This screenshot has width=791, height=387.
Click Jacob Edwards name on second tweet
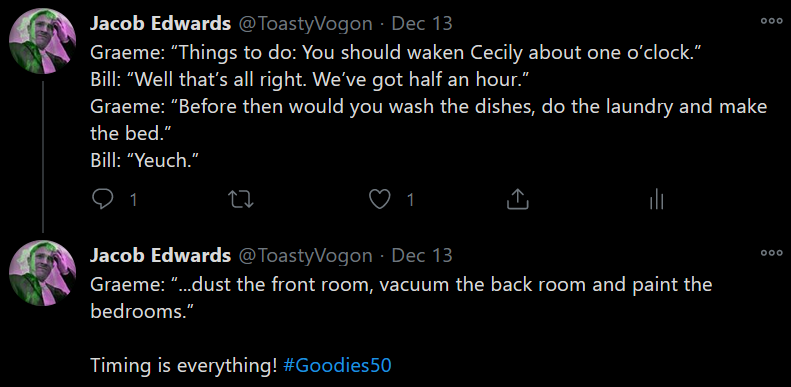click(160, 255)
